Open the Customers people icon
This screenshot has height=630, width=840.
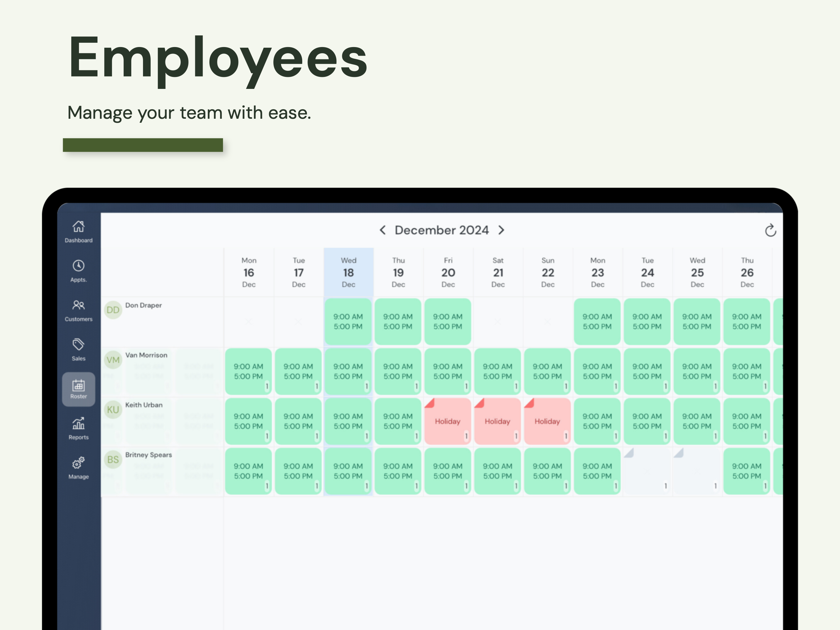[79, 305]
